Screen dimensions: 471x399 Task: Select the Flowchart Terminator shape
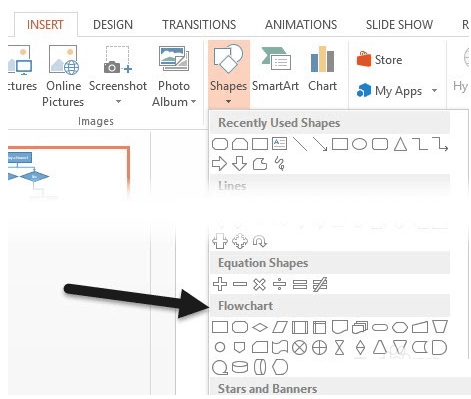pyautogui.click(x=380, y=328)
